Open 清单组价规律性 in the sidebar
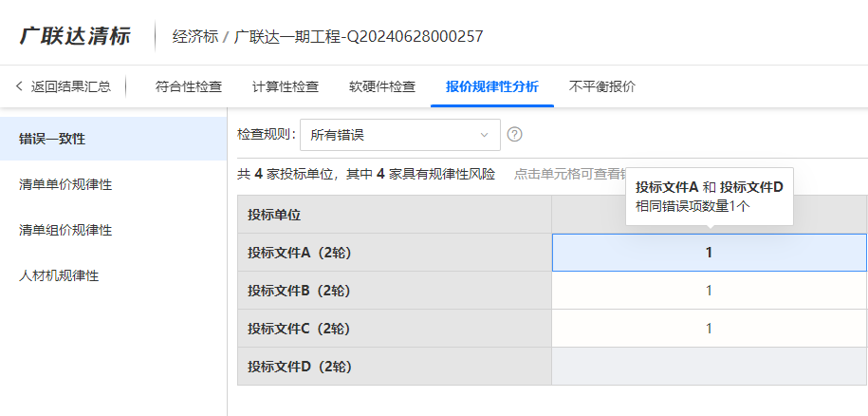Image resolution: width=868 pixels, height=416 pixels. [65, 230]
